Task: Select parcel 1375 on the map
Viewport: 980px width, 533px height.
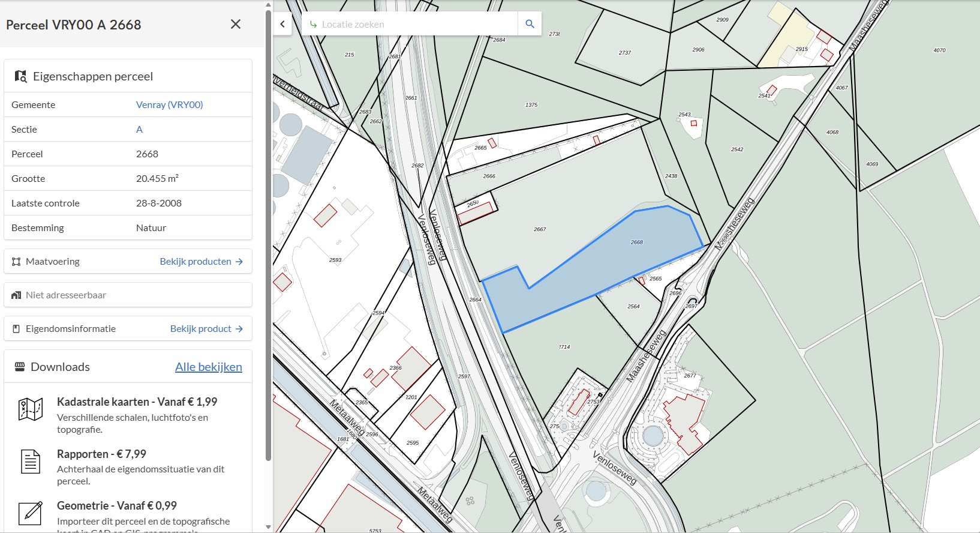Action: [x=531, y=104]
